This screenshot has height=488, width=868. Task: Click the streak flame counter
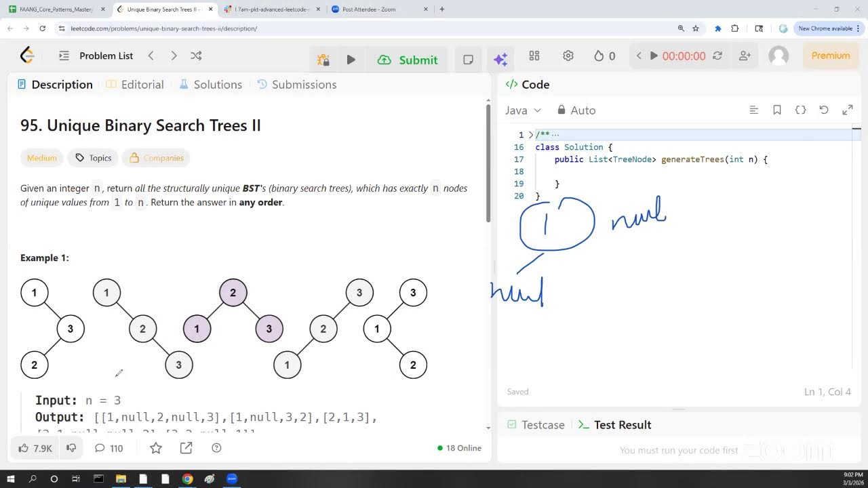(x=604, y=56)
